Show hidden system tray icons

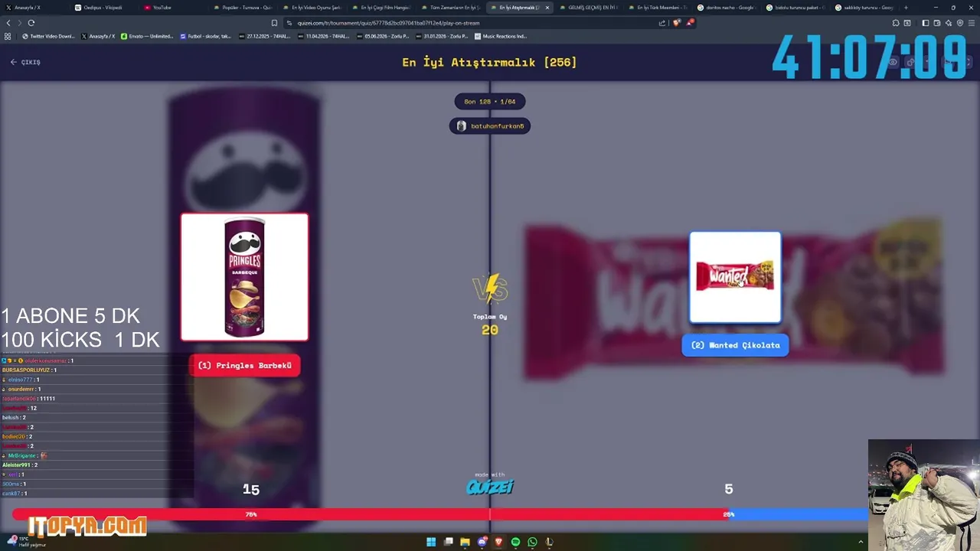(x=861, y=542)
